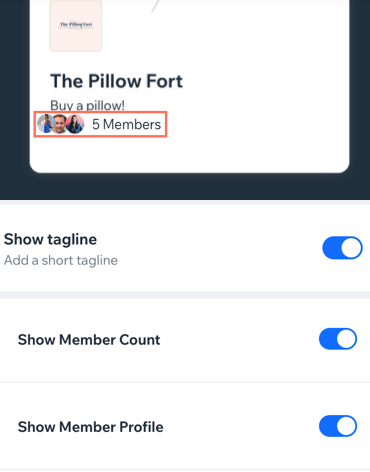Click the Buy a pillow! tagline text
The height and width of the screenshot is (472, 370).
87,105
